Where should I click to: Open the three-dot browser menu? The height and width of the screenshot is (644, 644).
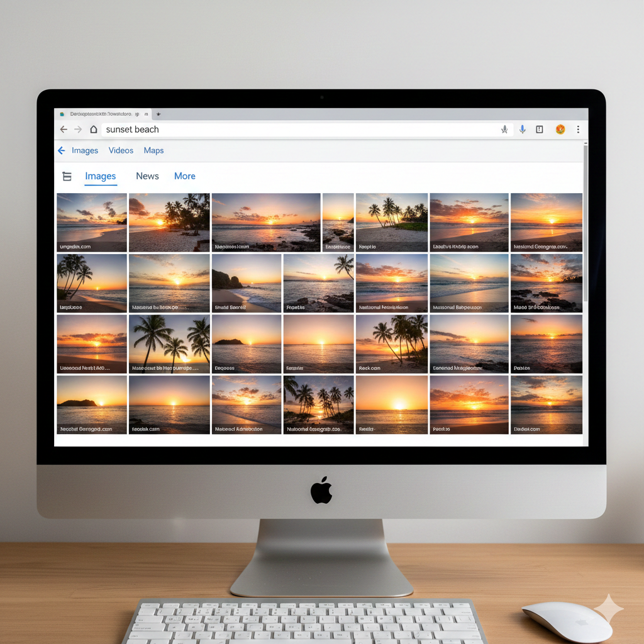coord(578,130)
